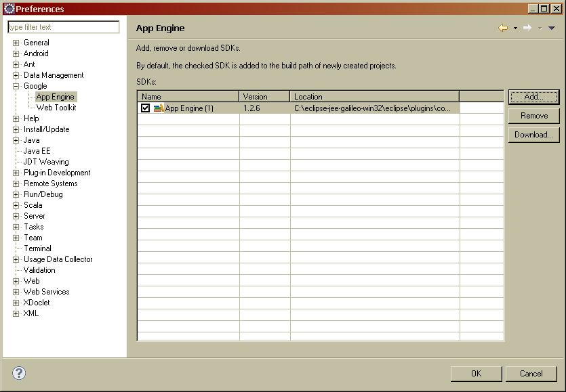Expand the General tree node
The image size is (566, 392).
pyautogui.click(x=16, y=43)
